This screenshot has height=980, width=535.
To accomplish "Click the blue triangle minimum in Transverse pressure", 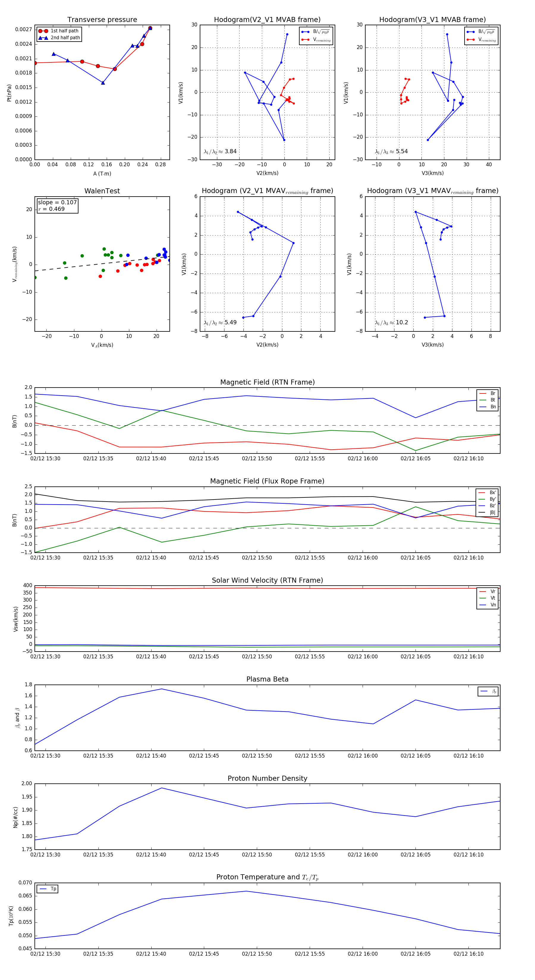I will pos(103,83).
